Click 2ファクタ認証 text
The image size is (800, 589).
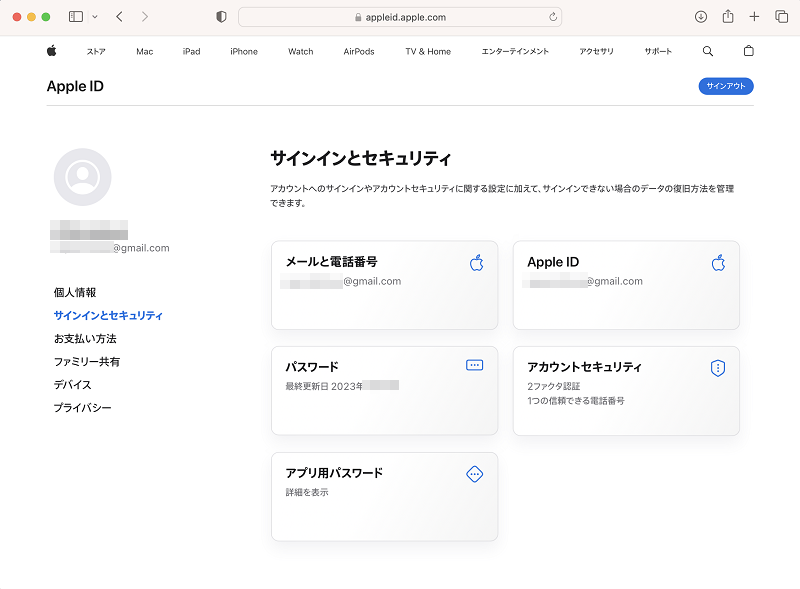554,386
